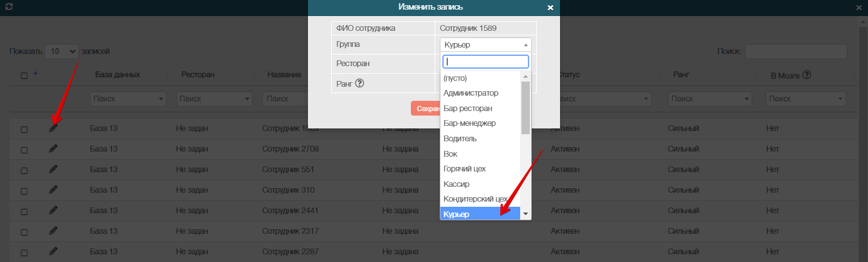The image size is (868, 262).
Task: Close the Изменить запись dialog
Action: (x=550, y=8)
